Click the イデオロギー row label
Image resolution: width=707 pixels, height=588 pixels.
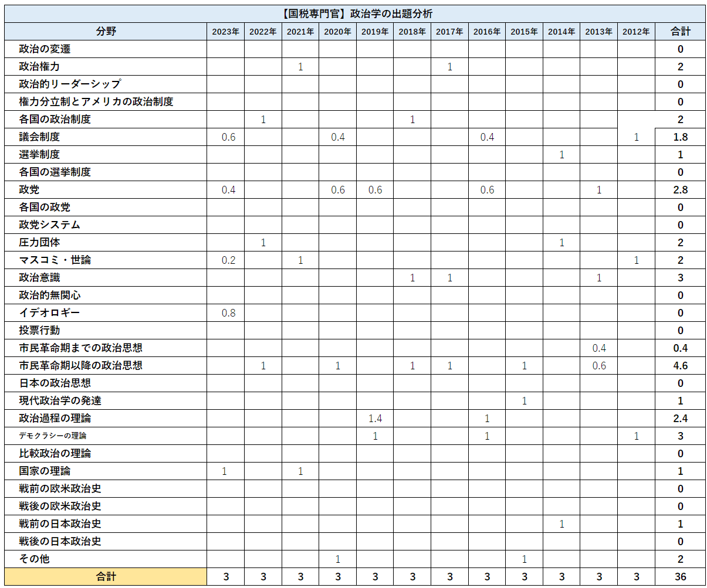[x=49, y=313]
